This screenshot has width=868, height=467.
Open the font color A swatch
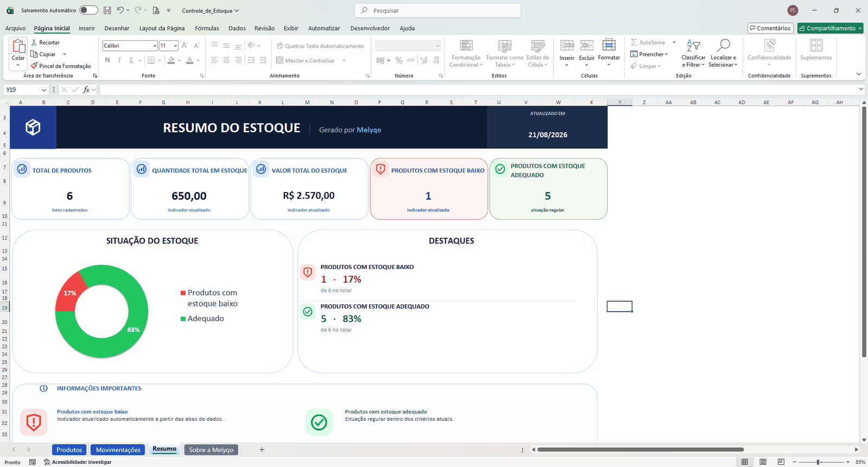pos(190,60)
